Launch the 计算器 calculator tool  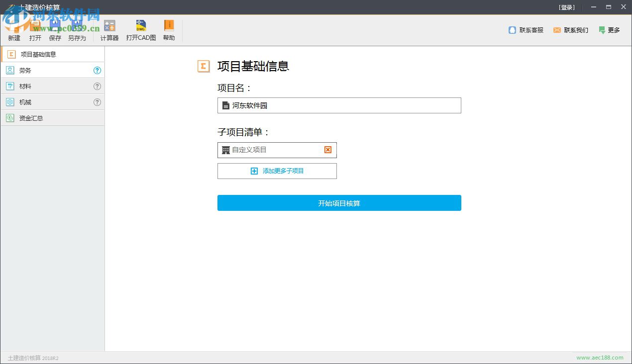[109, 30]
